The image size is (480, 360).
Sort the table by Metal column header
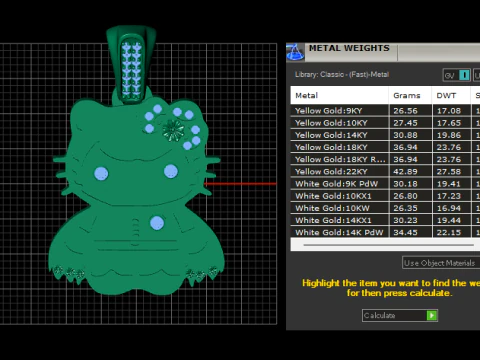(339, 96)
